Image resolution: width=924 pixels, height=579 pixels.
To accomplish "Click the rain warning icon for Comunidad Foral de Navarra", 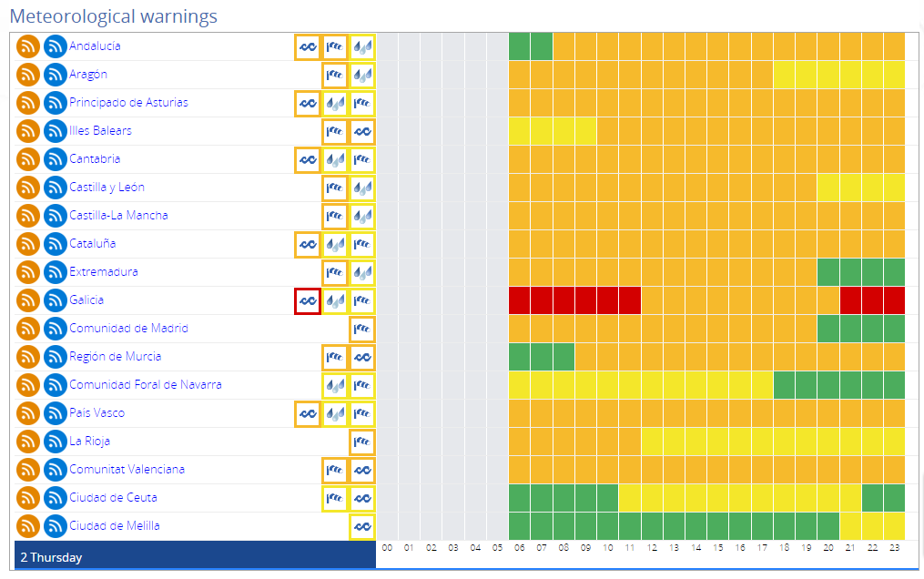I will [x=335, y=385].
